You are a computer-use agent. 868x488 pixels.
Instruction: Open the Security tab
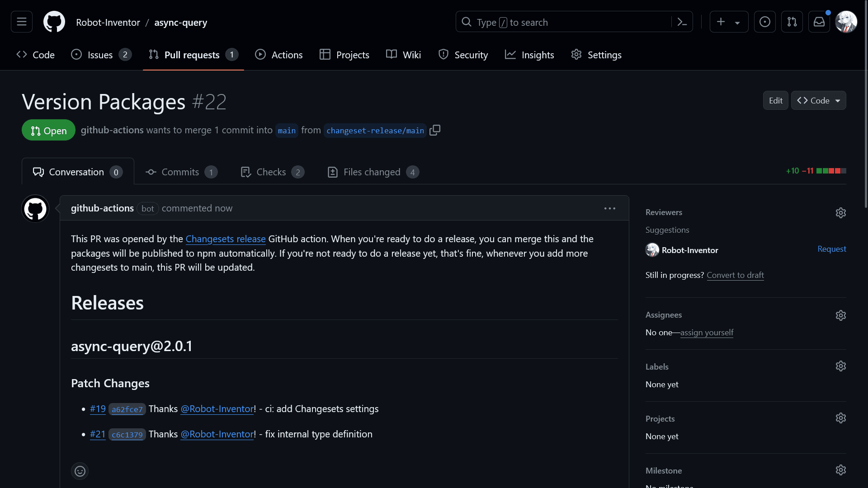[463, 55]
